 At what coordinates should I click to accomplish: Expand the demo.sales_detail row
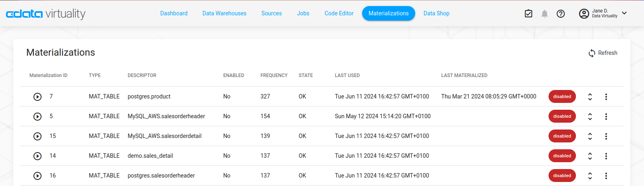coord(590,156)
